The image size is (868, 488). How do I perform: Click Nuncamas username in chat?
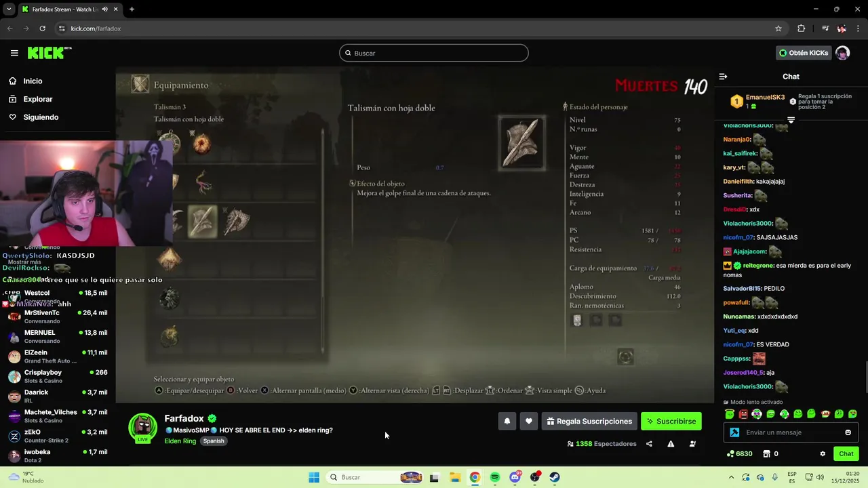(739, 317)
